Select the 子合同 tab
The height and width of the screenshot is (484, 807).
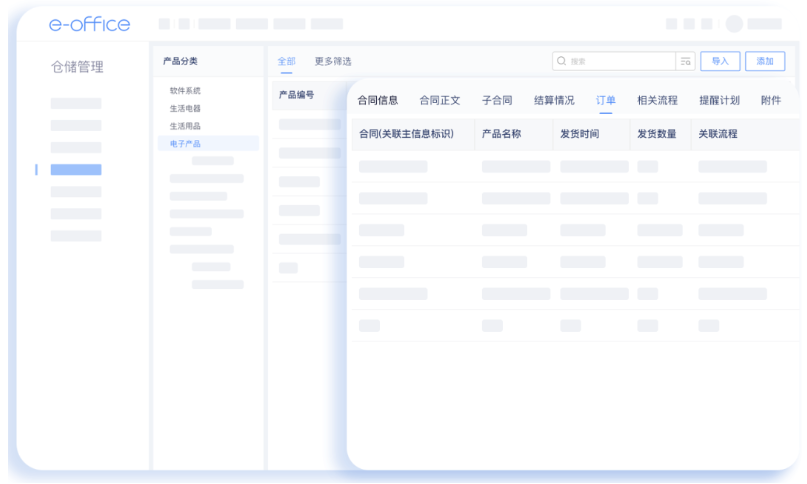point(497,100)
